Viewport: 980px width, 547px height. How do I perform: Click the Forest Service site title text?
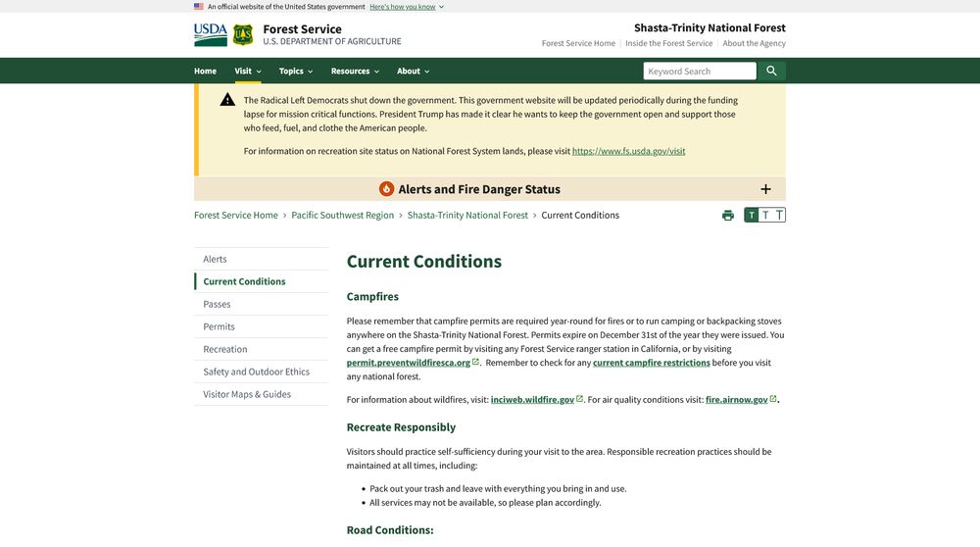pos(302,28)
